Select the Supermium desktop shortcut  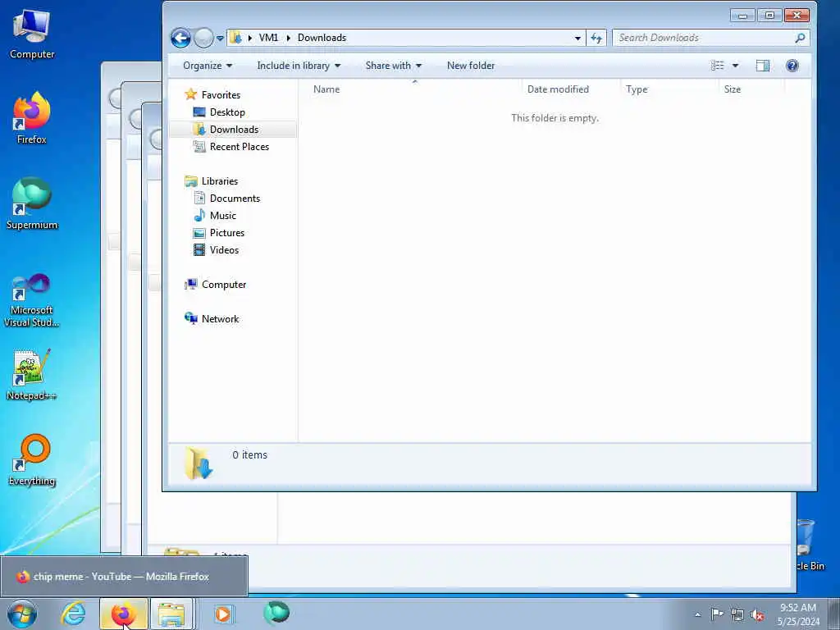click(x=32, y=203)
